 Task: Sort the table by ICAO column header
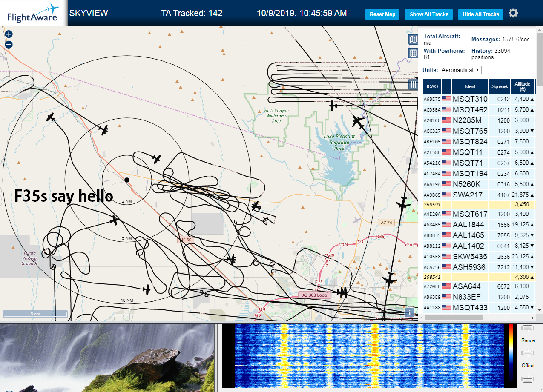432,86
